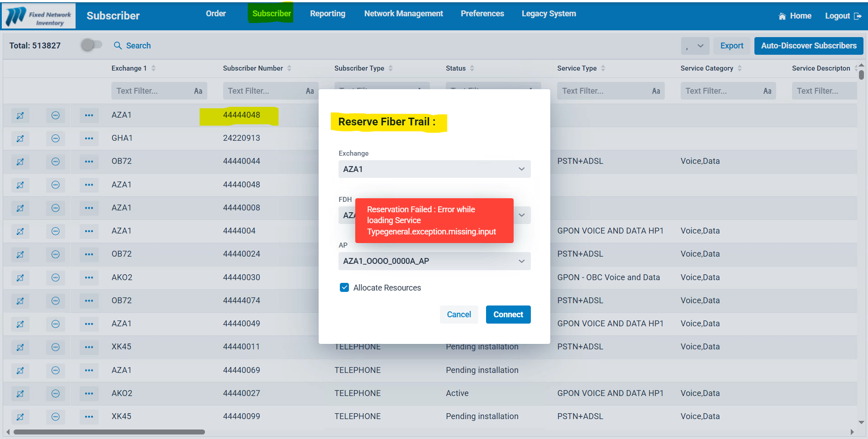This screenshot has width=868, height=439.
Task: Open the delimiter dropdown beside Export
Action: click(695, 46)
